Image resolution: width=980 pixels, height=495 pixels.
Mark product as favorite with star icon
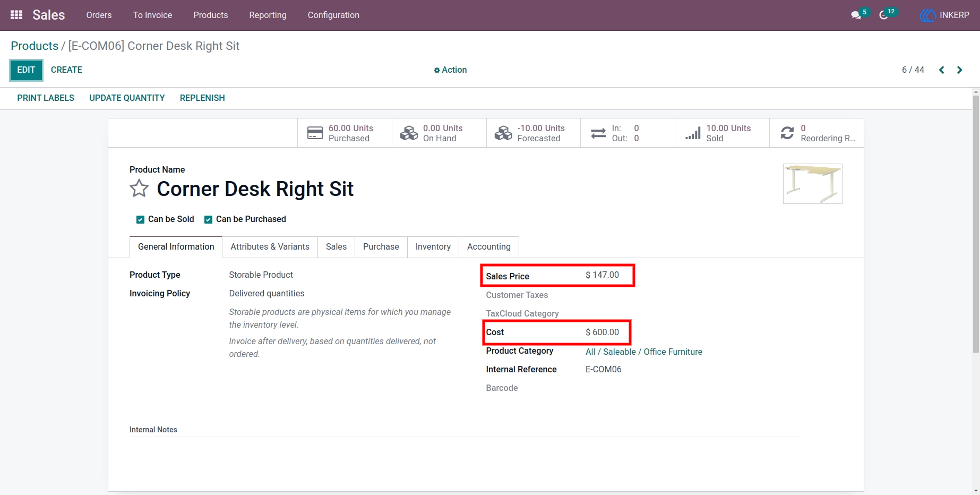(139, 189)
